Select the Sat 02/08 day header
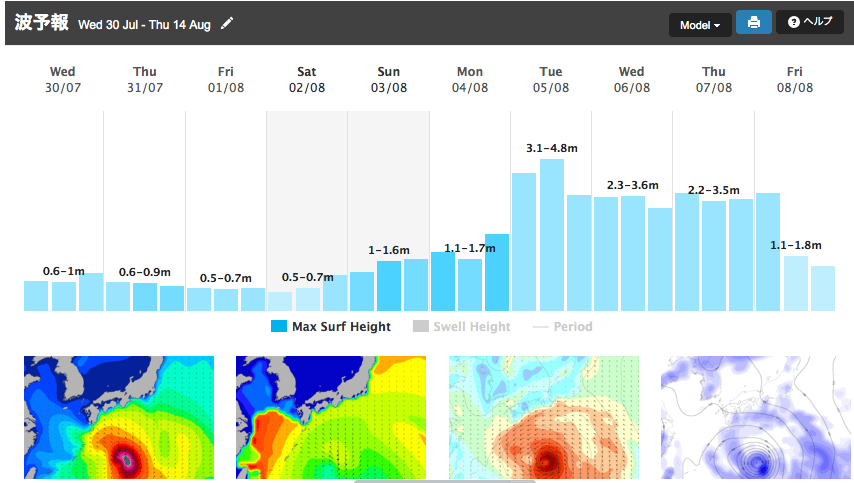The width and height of the screenshot is (854, 483). [x=307, y=80]
